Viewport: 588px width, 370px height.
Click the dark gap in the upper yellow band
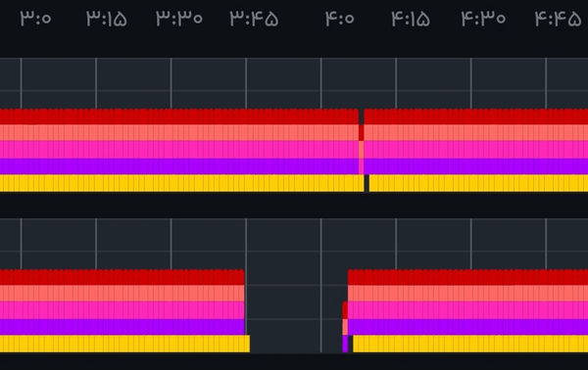tap(367, 183)
